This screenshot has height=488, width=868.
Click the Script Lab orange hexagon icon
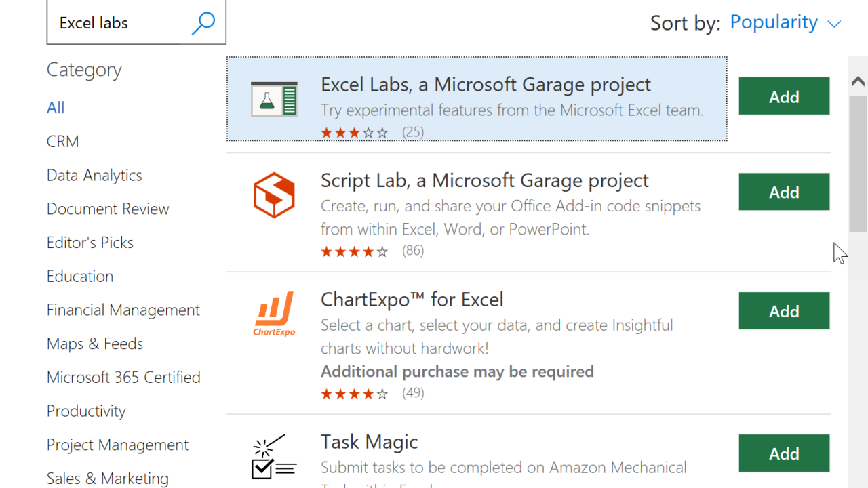(274, 195)
